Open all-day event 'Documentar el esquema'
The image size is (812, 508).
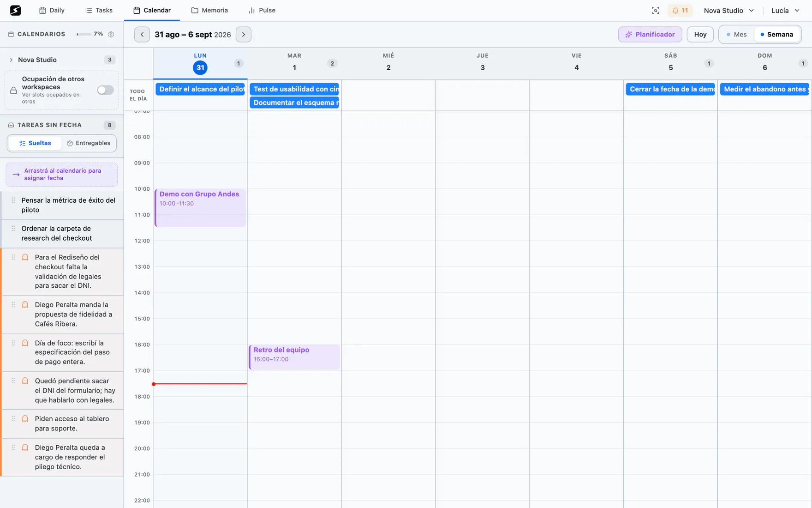[294, 103]
